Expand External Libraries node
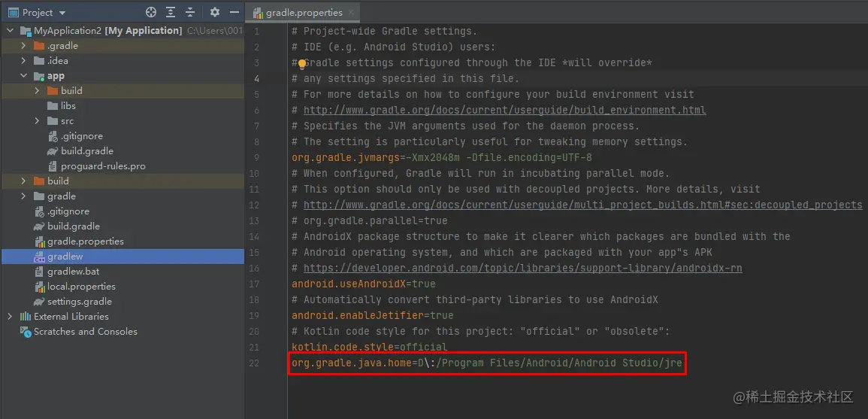 tap(10, 317)
